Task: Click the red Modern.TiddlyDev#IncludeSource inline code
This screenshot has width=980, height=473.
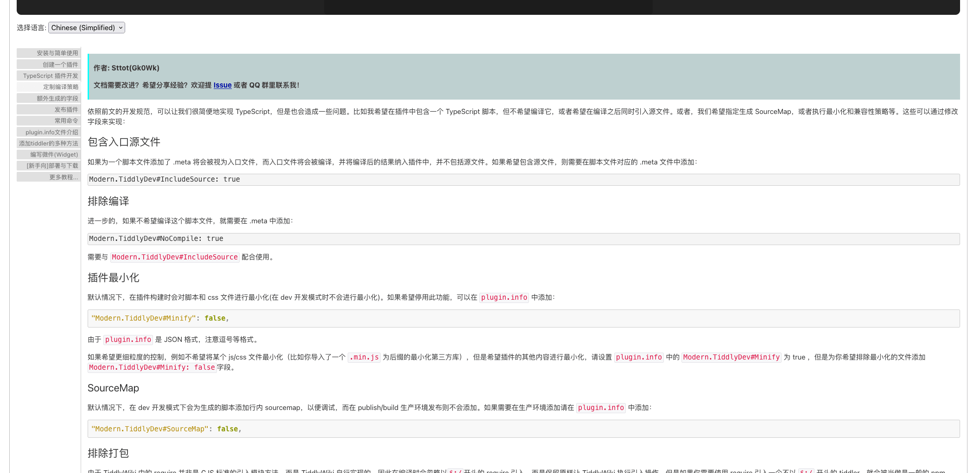Action: tap(175, 257)
